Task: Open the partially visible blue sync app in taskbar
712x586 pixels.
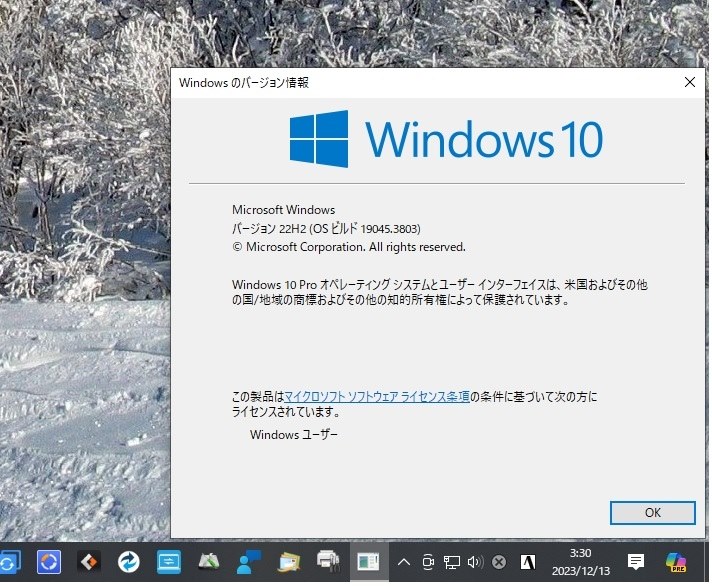Action: pos(9,562)
